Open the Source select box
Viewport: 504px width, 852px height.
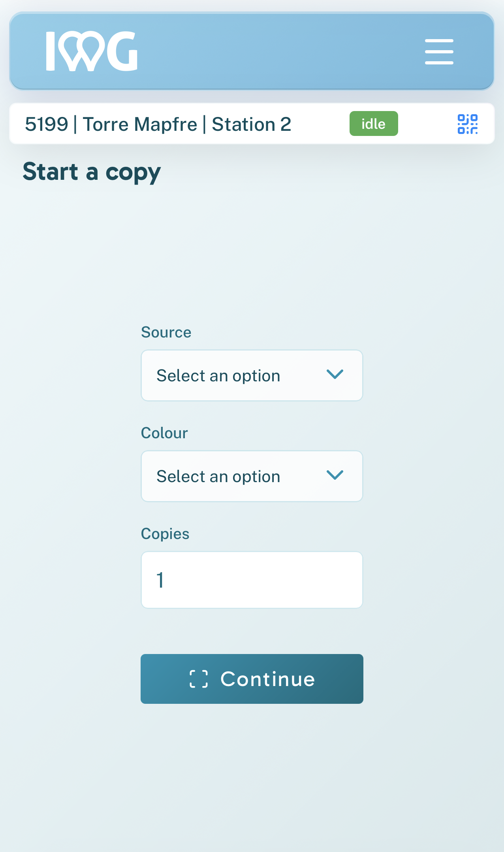(252, 375)
